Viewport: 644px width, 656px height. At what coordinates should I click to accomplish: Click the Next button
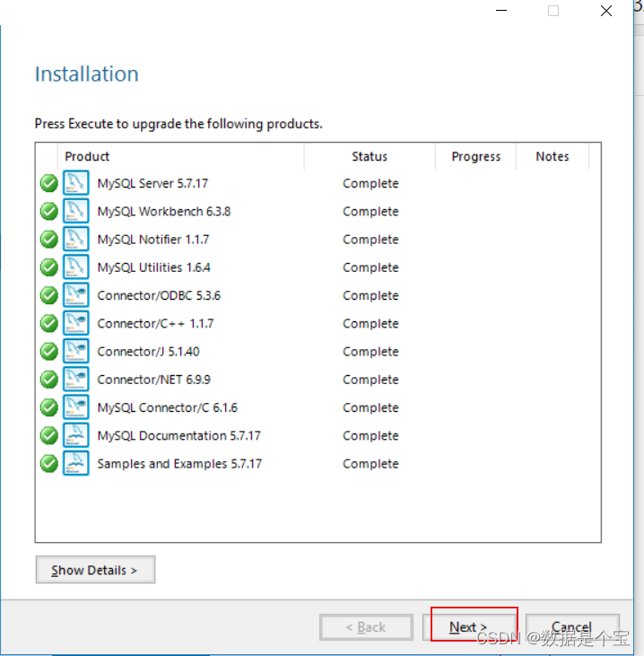point(470,626)
